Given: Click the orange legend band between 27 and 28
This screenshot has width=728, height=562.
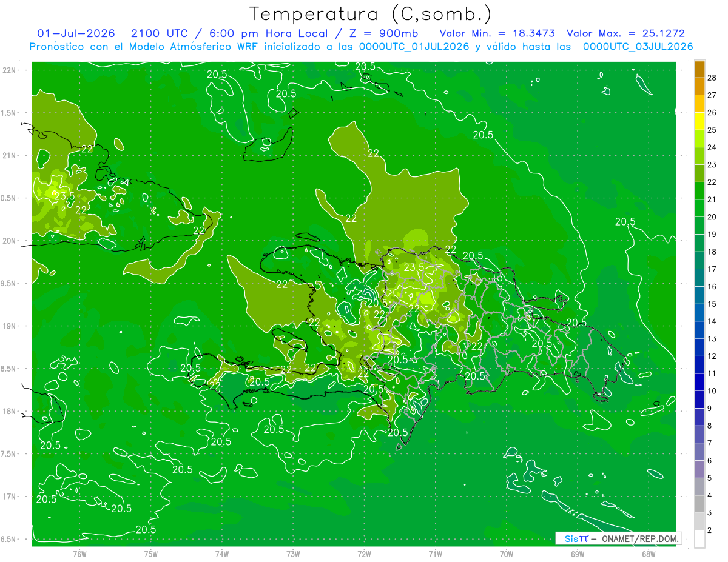Looking at the screenshot, I should point(699,87).
